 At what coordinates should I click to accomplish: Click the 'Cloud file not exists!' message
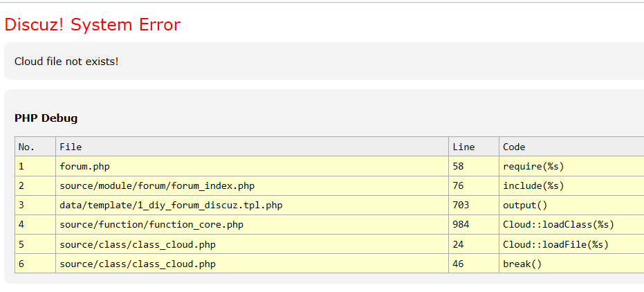point(66,62)
